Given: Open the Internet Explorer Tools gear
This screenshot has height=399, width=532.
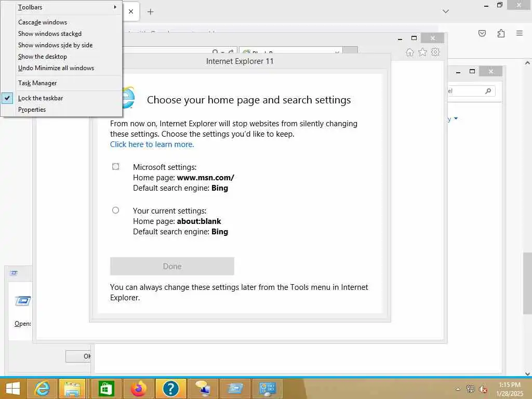Looking at the screenshot, I should pyautogui.click(x=435, y=52).
